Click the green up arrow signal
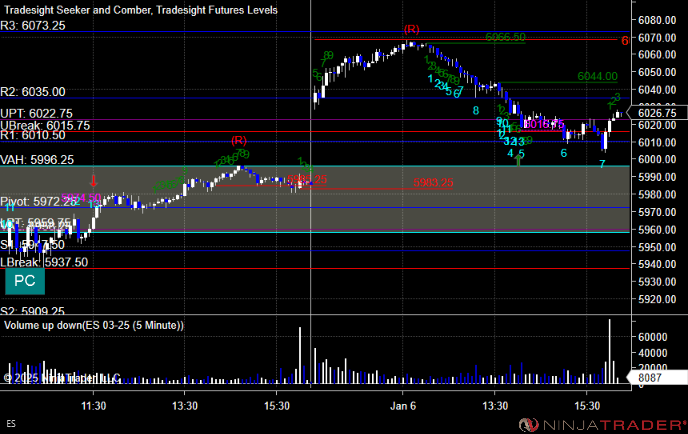688x434 pixels. point(519,160)
